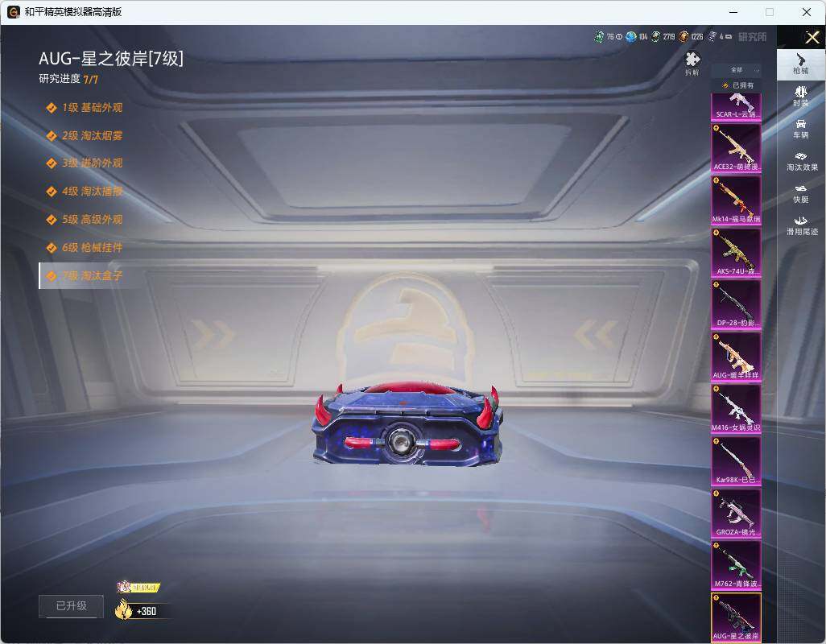The height and width of the screenshot is (644, 826).
Task: Expand the 全部 filter dropdown
Action: (x=736, y=70)
